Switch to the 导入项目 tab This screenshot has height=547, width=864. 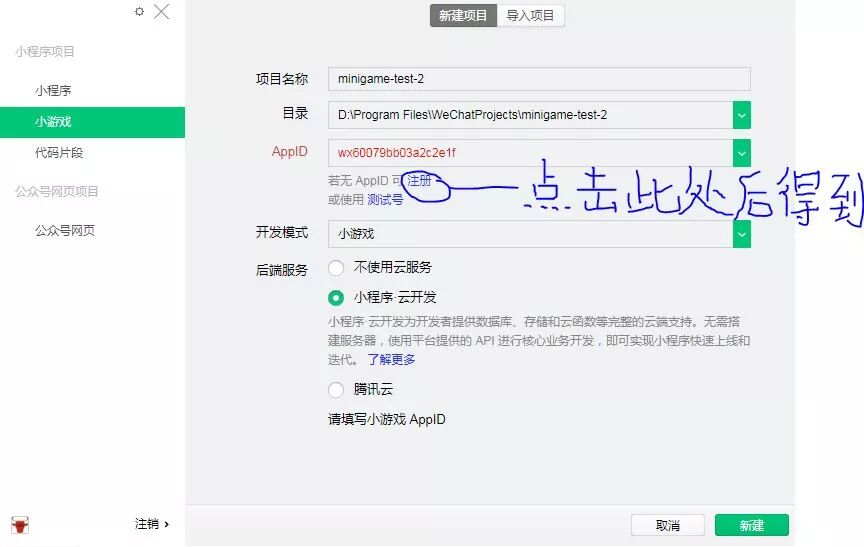pyautogui.click(x=530, y=15)
